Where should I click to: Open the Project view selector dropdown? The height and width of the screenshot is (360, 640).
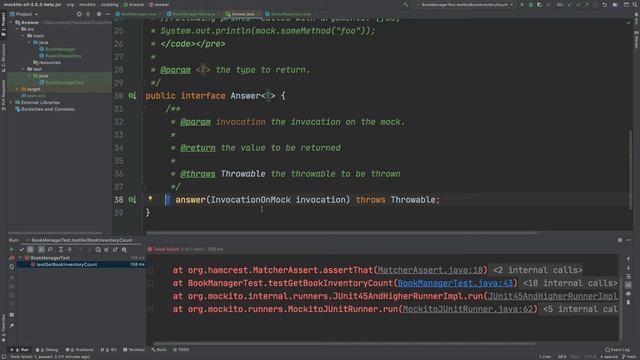27,14
